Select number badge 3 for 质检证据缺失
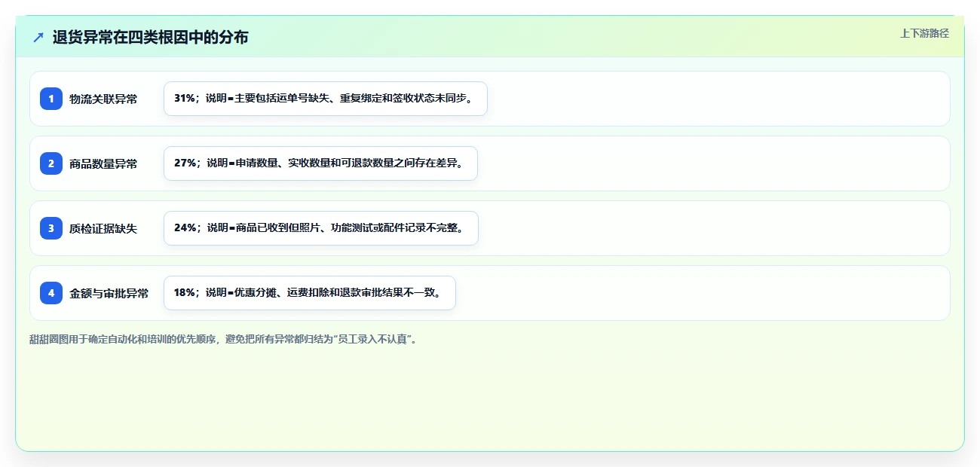Screen dimensions: 980x467 coord(51,228)
